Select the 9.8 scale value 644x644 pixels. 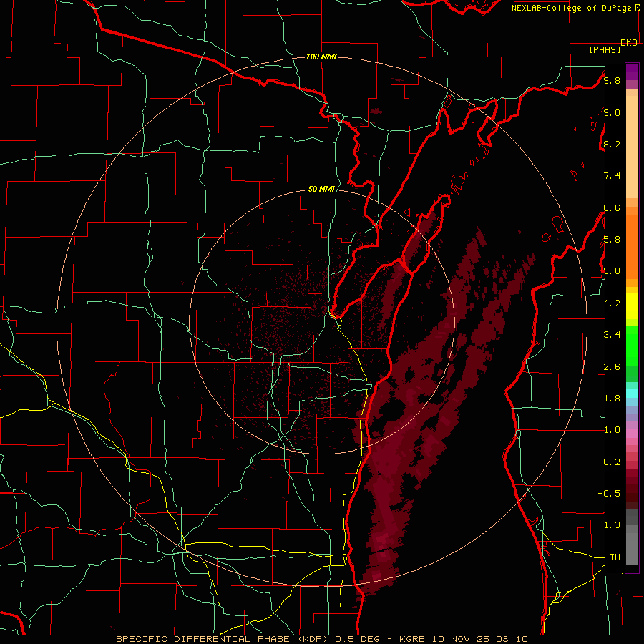[612, 80]
